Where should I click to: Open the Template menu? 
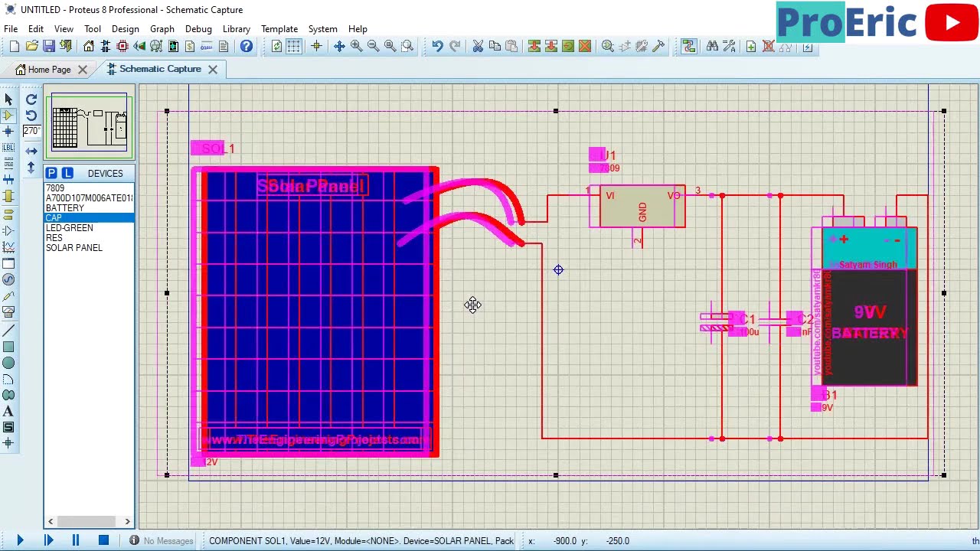pyautogui.click(x=279, y=28)
